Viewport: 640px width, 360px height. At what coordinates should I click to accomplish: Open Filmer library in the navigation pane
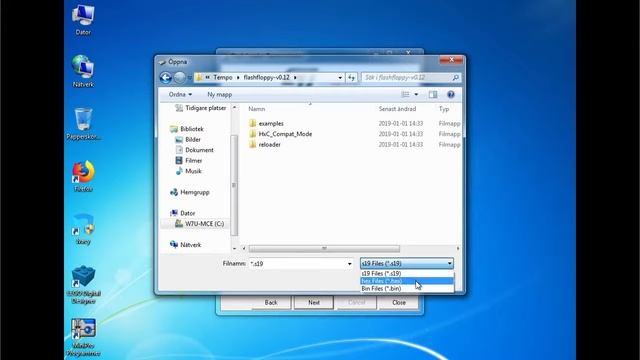[x=189, y=161]
